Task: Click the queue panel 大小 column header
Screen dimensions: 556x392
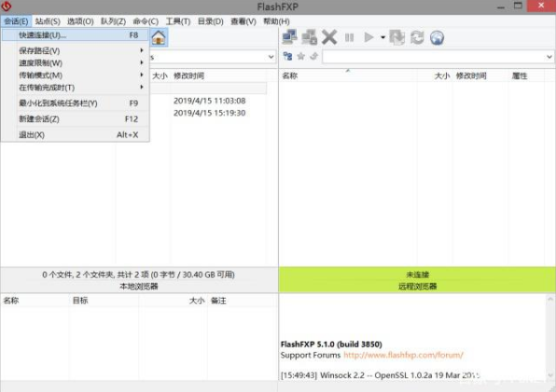Action: coord(173,301)
